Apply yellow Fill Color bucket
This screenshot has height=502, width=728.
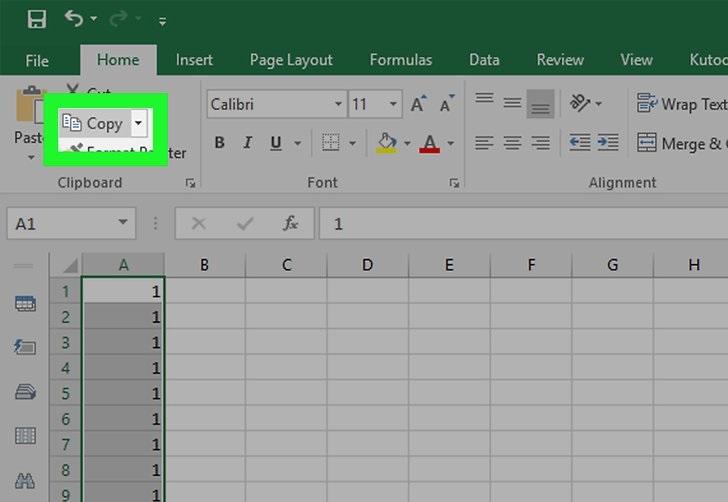386,143
